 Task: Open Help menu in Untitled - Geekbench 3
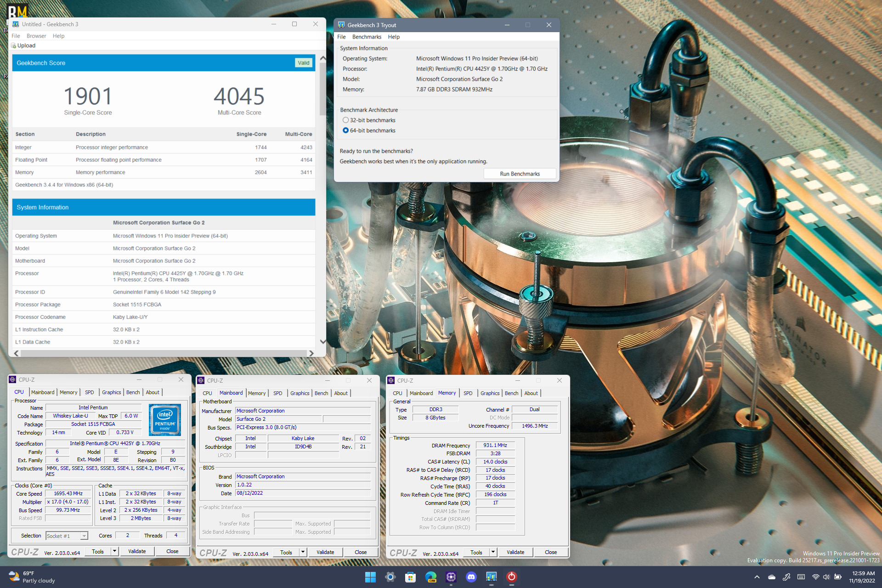tap(58, 36)
